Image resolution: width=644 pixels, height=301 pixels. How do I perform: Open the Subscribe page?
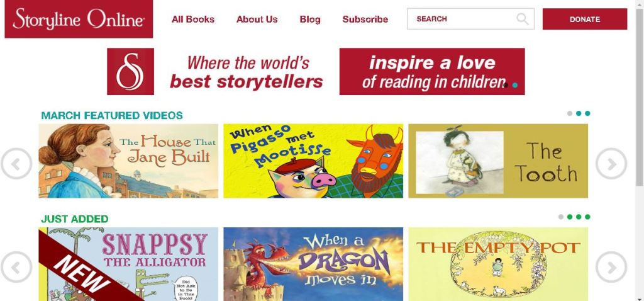pos(365,20)
